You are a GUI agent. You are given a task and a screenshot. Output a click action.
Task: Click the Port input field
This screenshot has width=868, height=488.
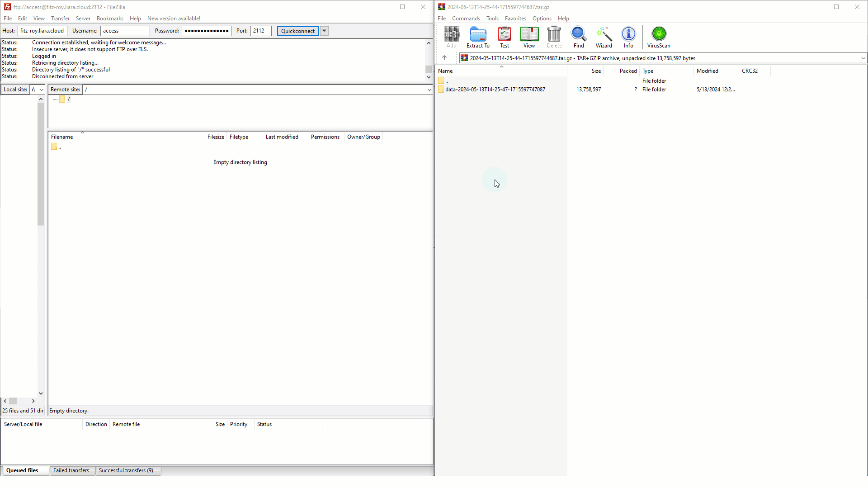tap(261, 31)
